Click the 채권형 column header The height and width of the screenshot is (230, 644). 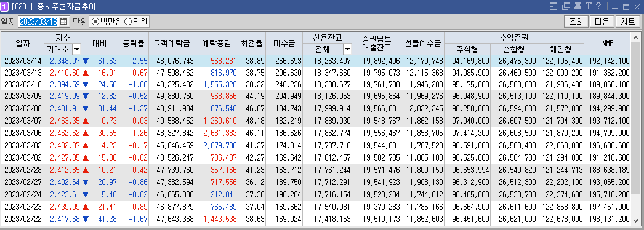560,50
